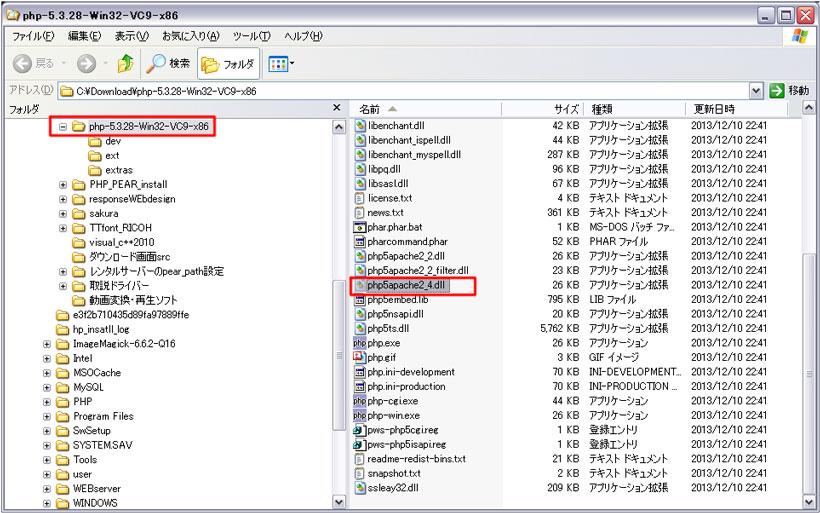Collapse the php-5.3.28-Win32-VC9-x86 tree node

[x=63, y=127]
